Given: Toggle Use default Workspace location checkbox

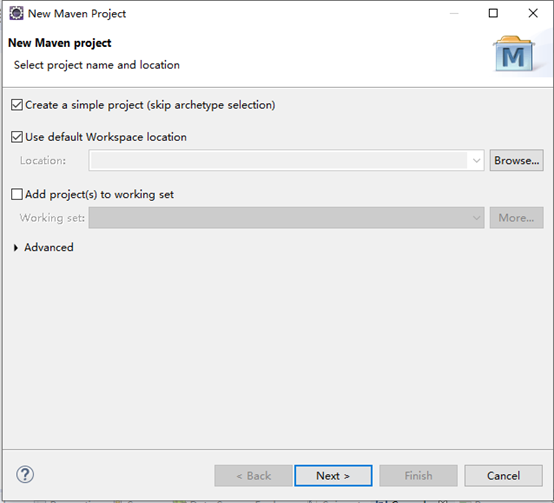Looking at the screenshot, I should (x=17, y=137).
